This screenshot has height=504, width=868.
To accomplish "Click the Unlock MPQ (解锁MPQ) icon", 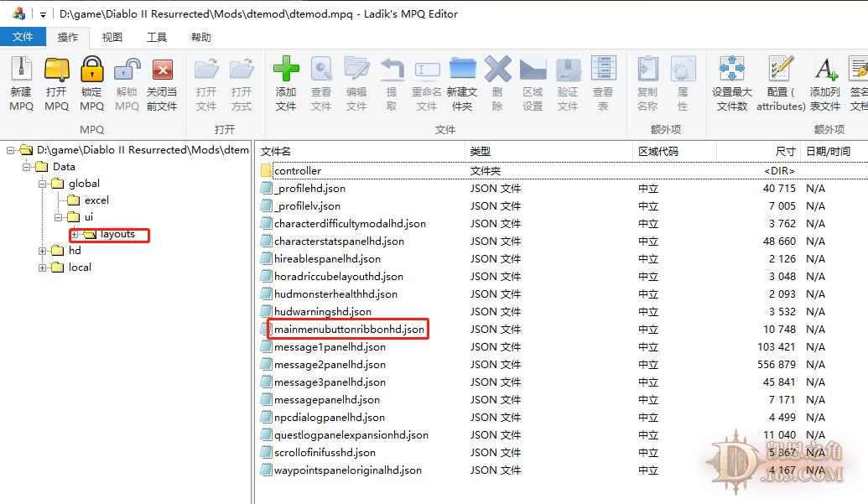I will (127, 70).
